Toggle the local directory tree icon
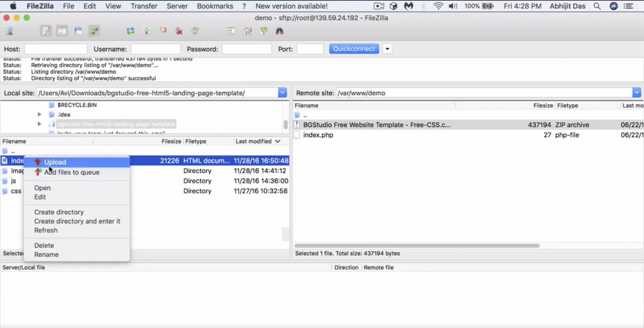Viewport: 644px width, 328px height. [62, 31]
